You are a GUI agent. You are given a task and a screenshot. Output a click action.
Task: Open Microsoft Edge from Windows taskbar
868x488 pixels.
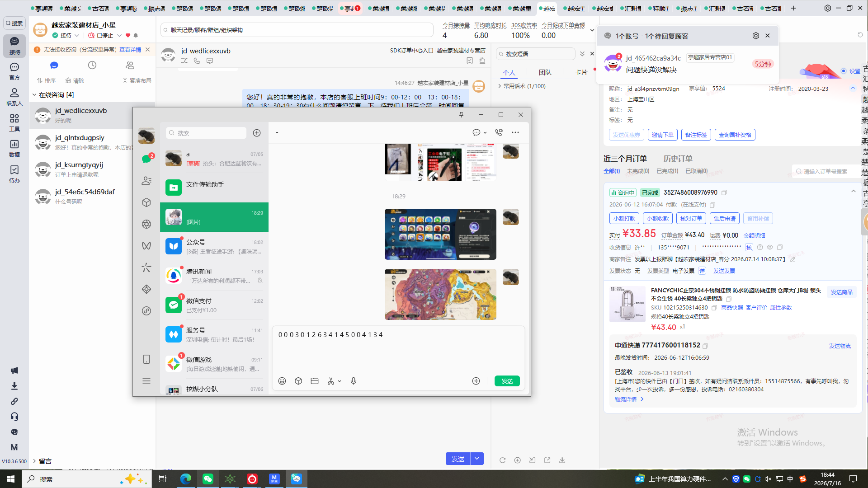click(185, 479)
